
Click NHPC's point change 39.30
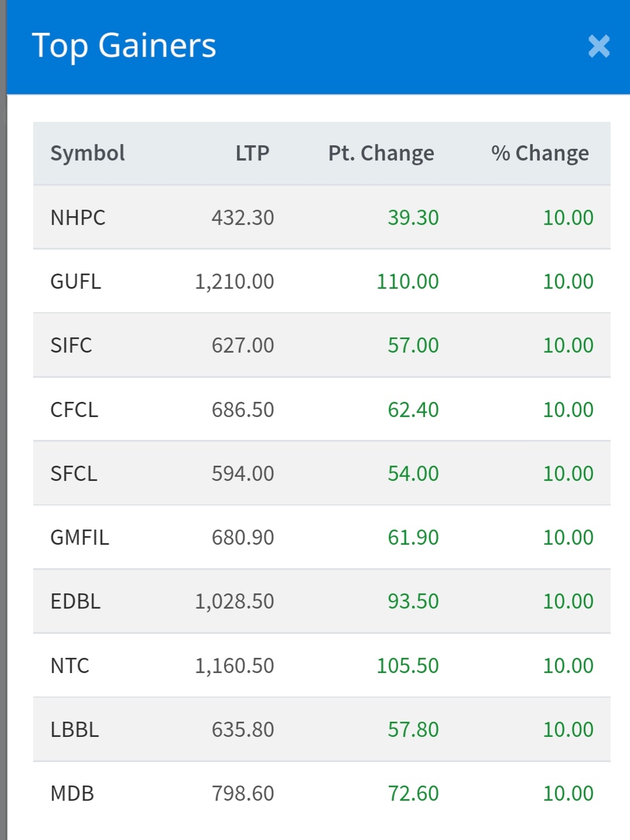pos(413,218)
